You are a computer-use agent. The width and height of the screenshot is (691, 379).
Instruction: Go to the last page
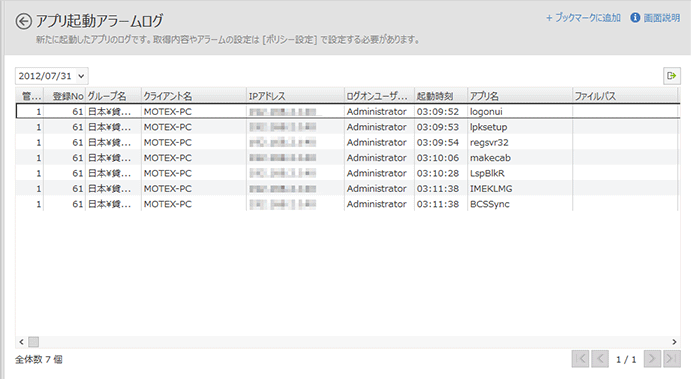click(x=672, y=359)
